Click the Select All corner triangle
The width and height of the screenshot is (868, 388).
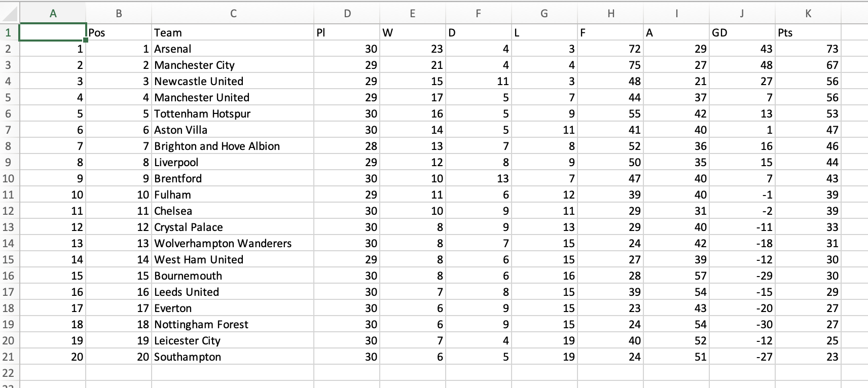point(11,14)
